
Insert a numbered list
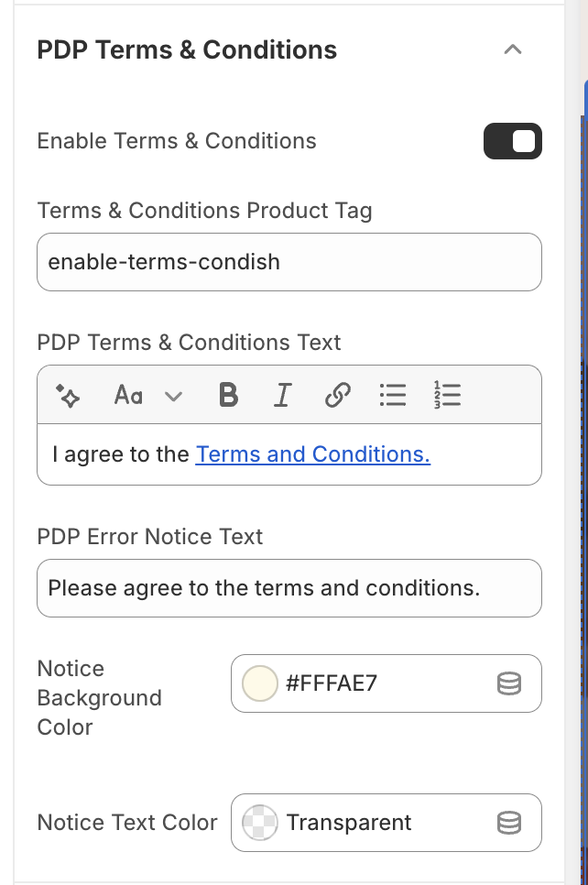coord(447,396)
